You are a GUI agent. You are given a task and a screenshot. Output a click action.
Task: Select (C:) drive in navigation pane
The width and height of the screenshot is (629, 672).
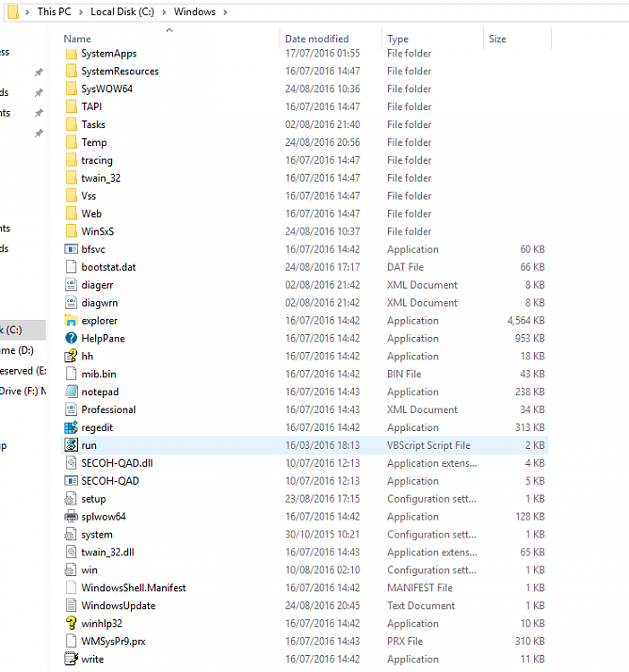pos(22,330)
